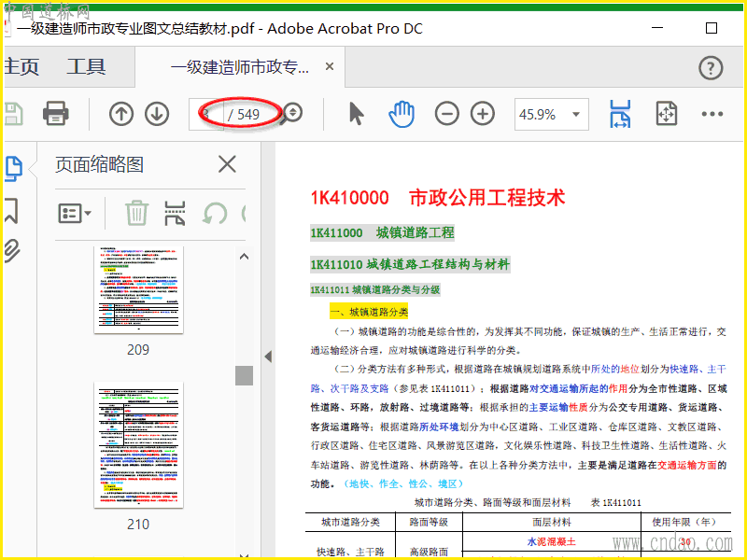
Task: Click the blue mnemonic （地快、作全、性公、境区）
Action: pos(403,483)
